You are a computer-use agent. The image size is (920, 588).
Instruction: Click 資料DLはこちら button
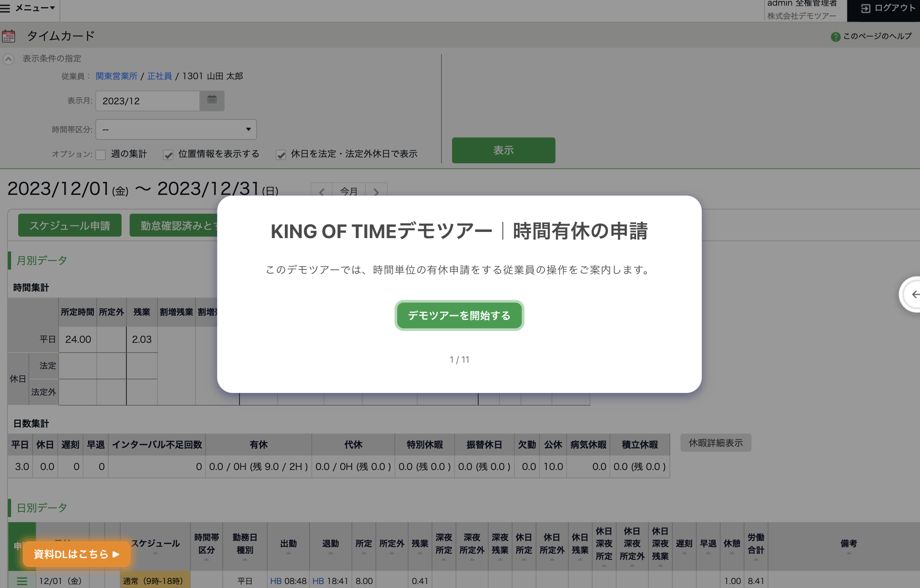pyautogui.click(x=77, y=554)
